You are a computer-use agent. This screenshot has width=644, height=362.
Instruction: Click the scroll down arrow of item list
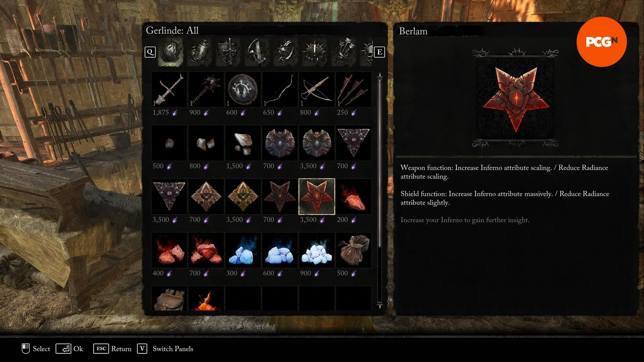click(x=379, y=305)
